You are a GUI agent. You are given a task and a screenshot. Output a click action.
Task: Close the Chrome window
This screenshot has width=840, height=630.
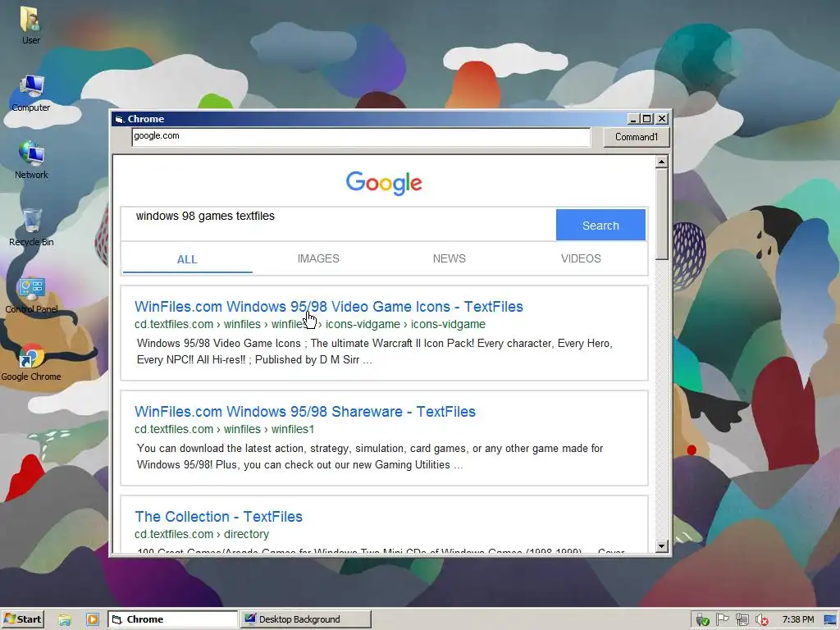(x=662, y=119)
